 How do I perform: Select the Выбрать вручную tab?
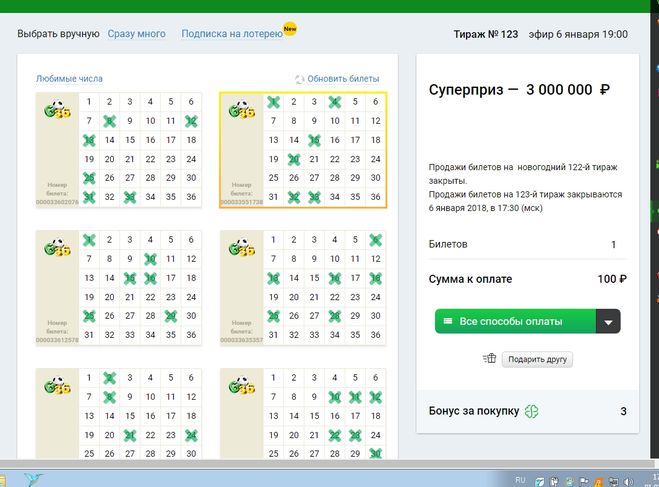(57, 34)
